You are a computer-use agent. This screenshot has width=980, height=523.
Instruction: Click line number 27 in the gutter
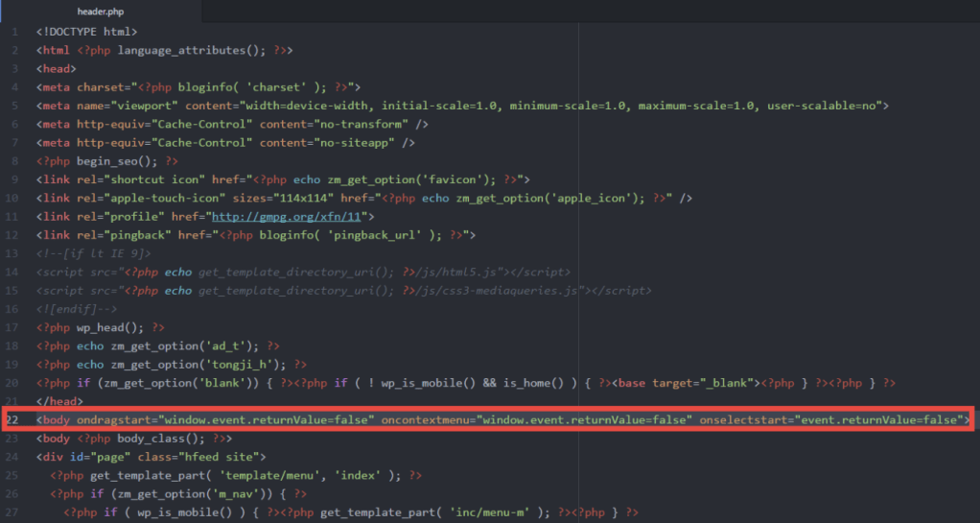click(x=12, y=511)
